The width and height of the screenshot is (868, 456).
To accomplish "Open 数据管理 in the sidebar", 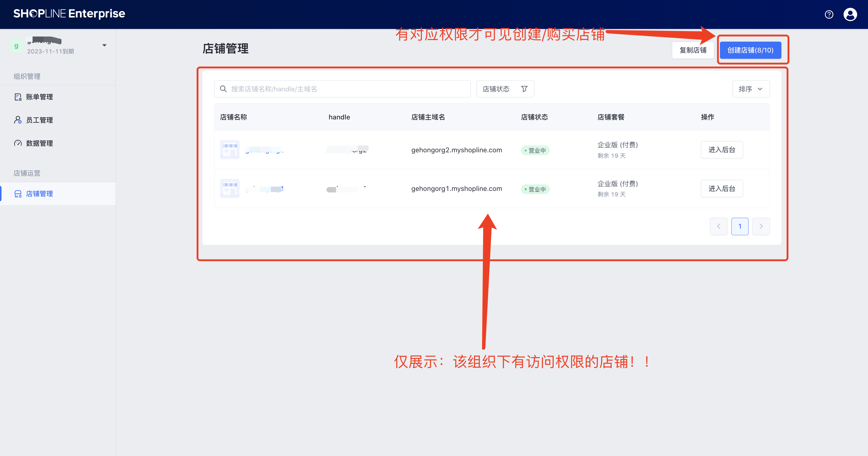I will (40, 144).
